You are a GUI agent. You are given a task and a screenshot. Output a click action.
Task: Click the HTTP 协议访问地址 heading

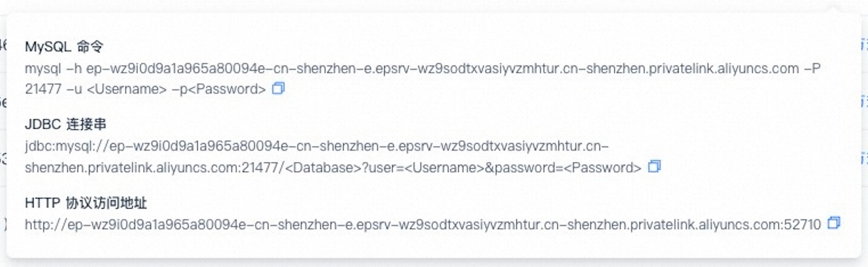coord(86,203)
